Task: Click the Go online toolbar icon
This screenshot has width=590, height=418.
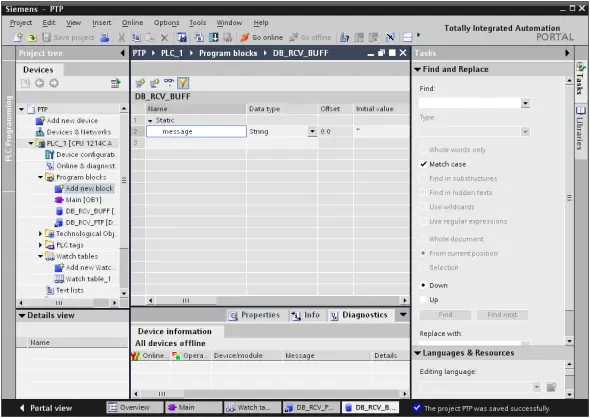Action: (x=245, y=37)
